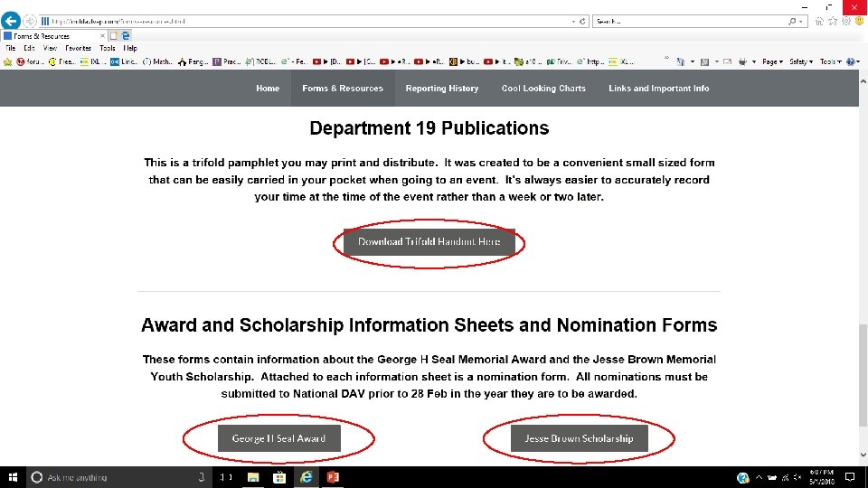Image resolution: width=868 pixels, height=488 pixels.
Task: Open the address bar history dropdown
Action: [573, 22]
